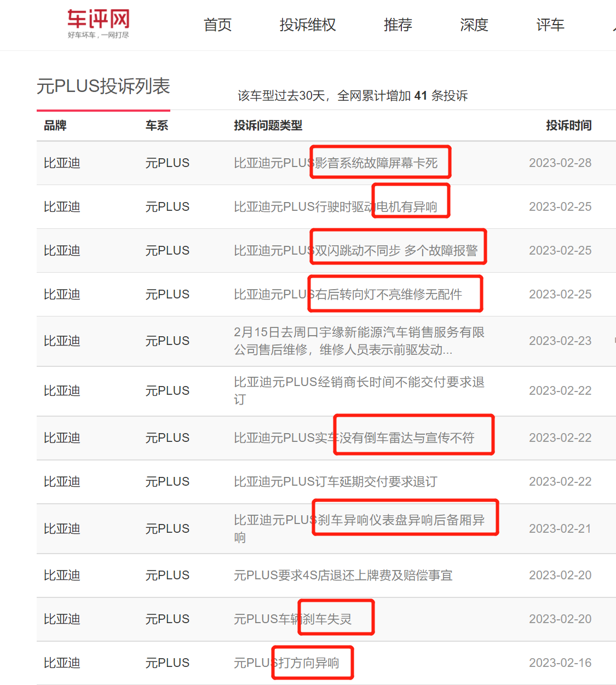616x685 pixels.
Task: Select the 元PLUS投诉列表 tab heading
Action: coord(103,87)
